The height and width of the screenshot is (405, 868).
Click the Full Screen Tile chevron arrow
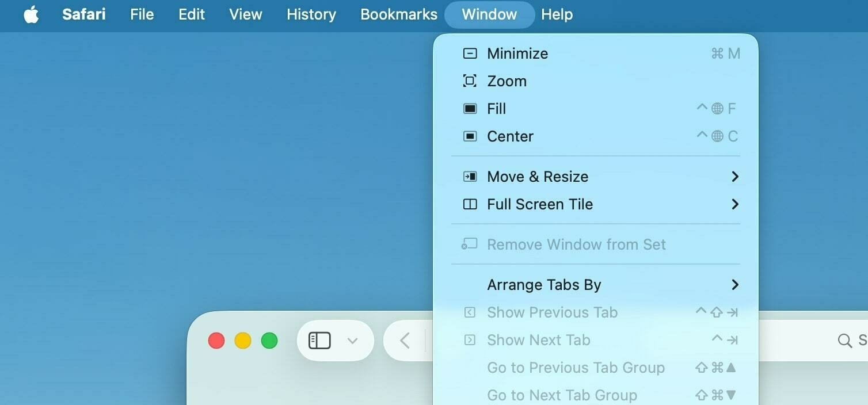click(734, 204)
